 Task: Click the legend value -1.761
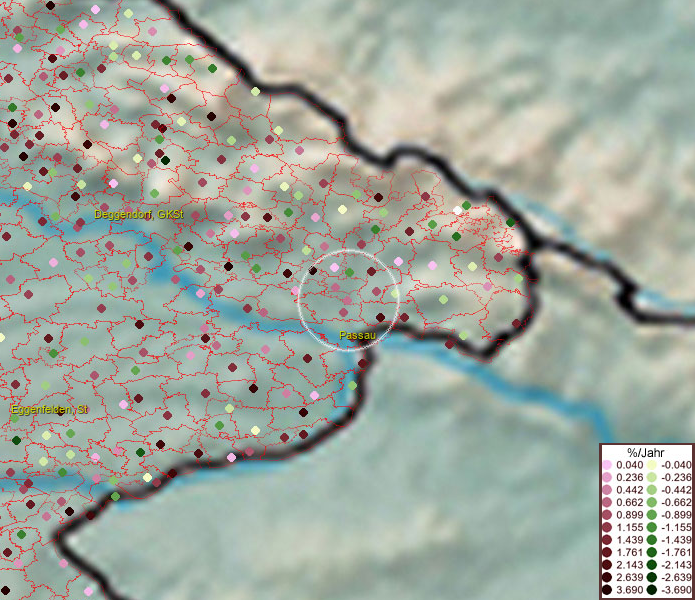click(x=676, y=552)
